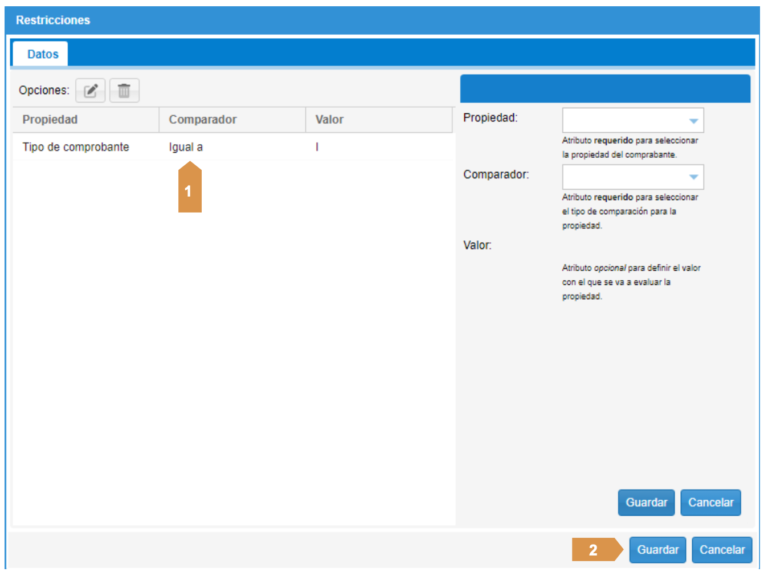This screenshot has width=768, height=580.
Task: Click the trash delete icon beside Opciones
Action: [124, 91]
